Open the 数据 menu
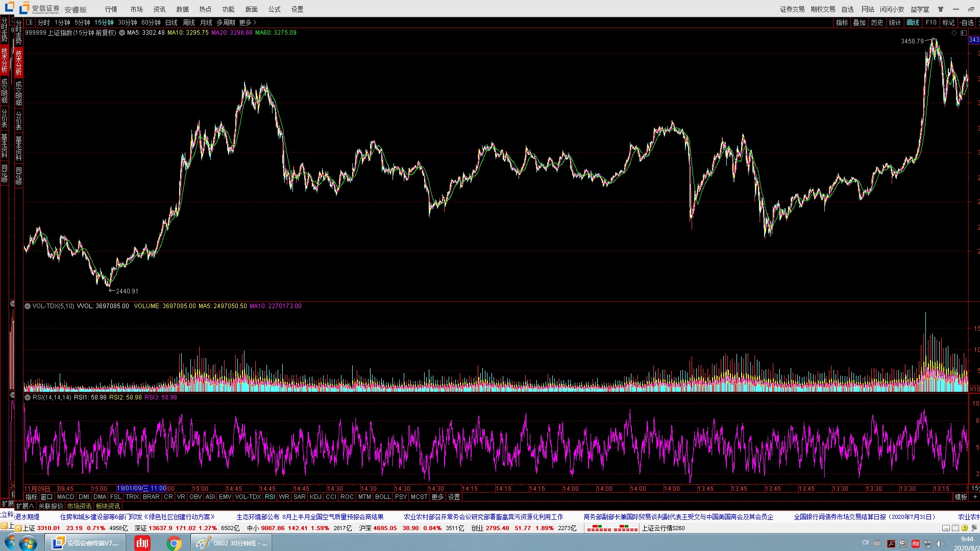The image size is (980, 551). pos(182,9)
